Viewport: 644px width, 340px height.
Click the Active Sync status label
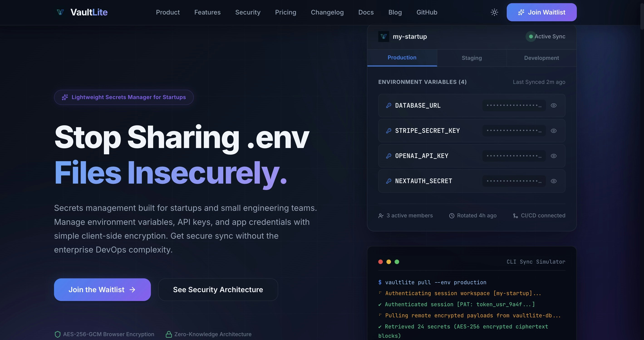click(x=550, y=36)
